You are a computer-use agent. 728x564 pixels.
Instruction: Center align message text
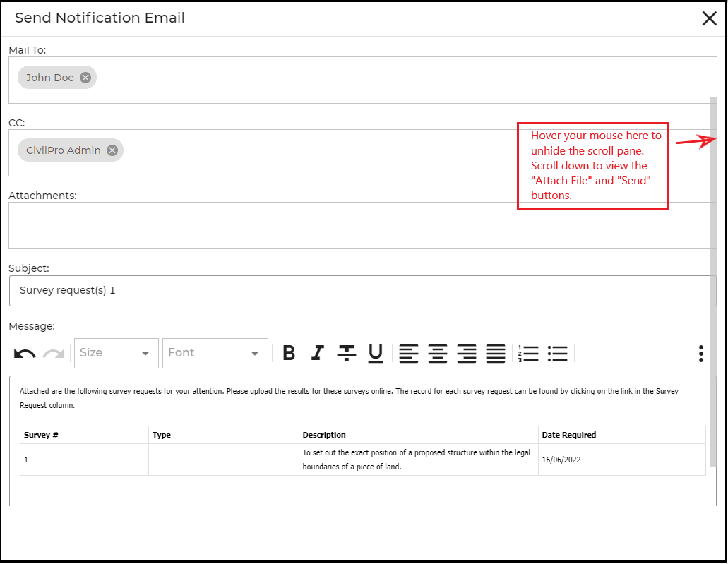(x=438, y=353)
